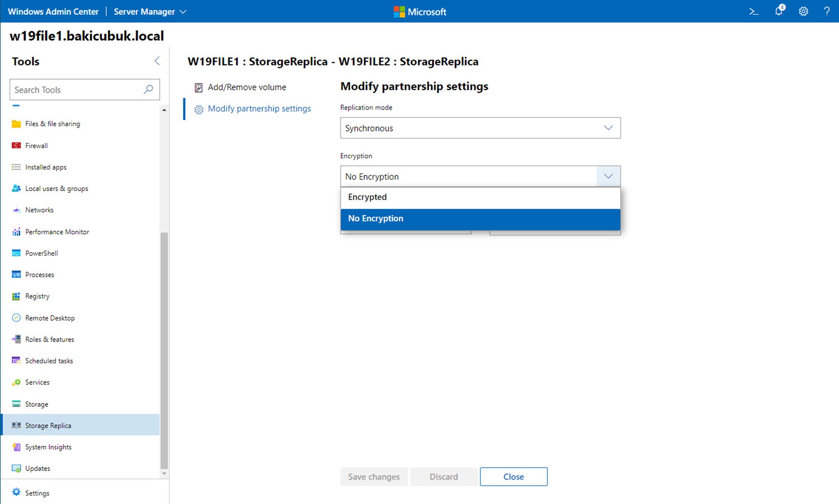
Task: Click the Search Tools input field
Action: [85, 90]
